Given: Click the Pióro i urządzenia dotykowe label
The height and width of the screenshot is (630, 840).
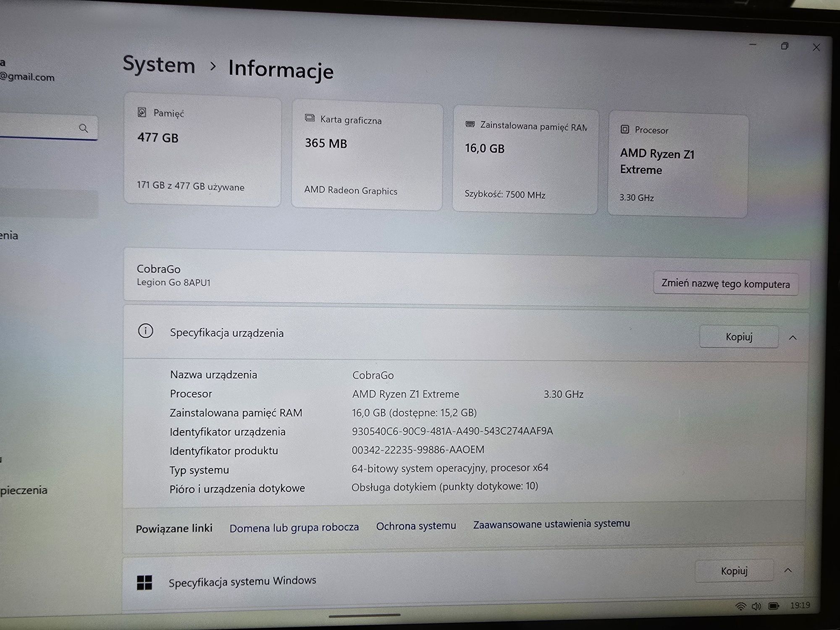Looking at the screenshot, I should [x=237, y=488].
